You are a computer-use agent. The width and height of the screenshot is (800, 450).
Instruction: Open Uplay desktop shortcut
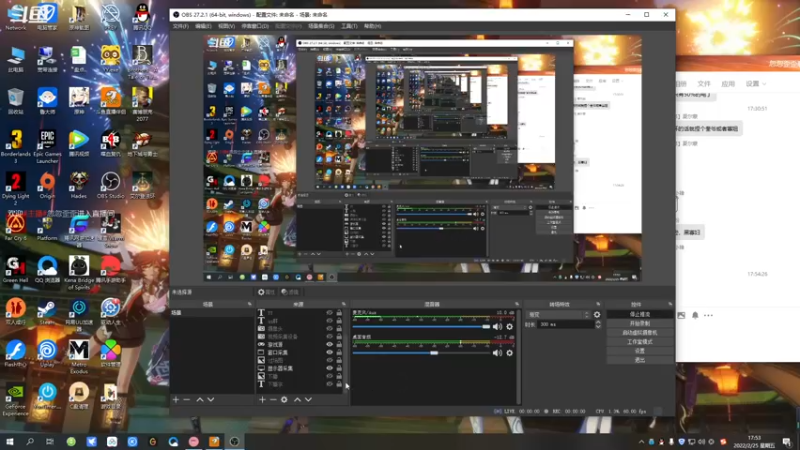point(47,354)
